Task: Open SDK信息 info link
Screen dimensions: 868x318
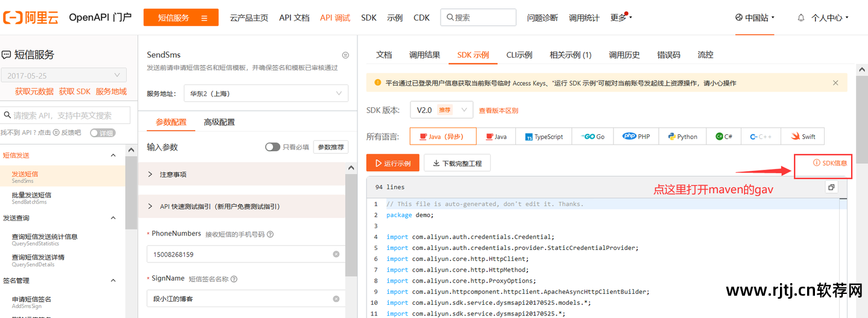Action: 830,163
